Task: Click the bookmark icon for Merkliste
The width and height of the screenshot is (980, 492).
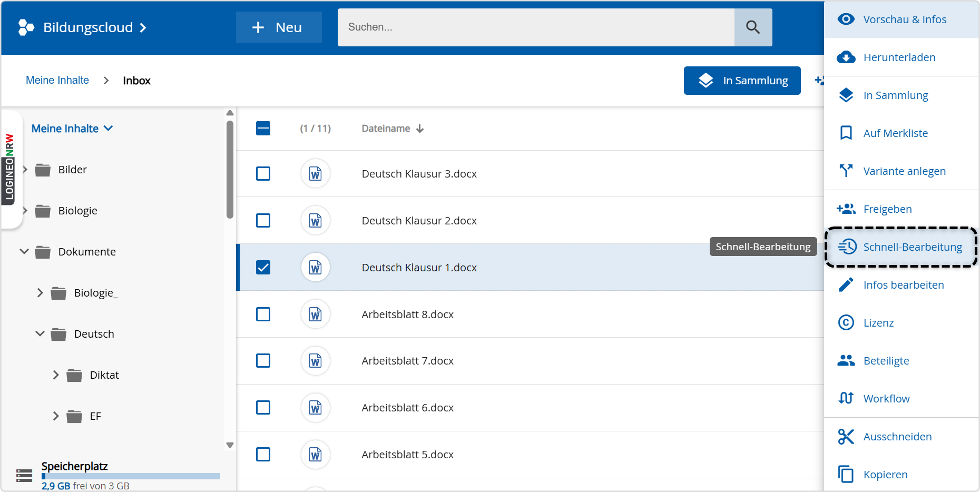Action: coord(846,133)
